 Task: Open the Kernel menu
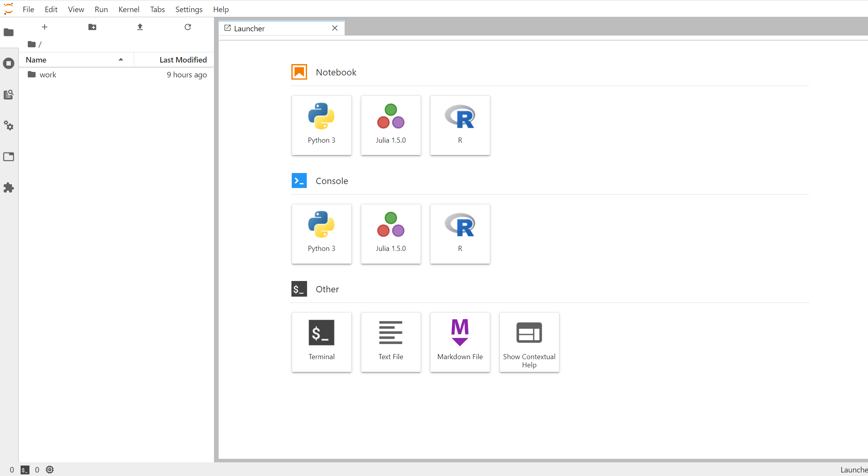tap(129, 9)
